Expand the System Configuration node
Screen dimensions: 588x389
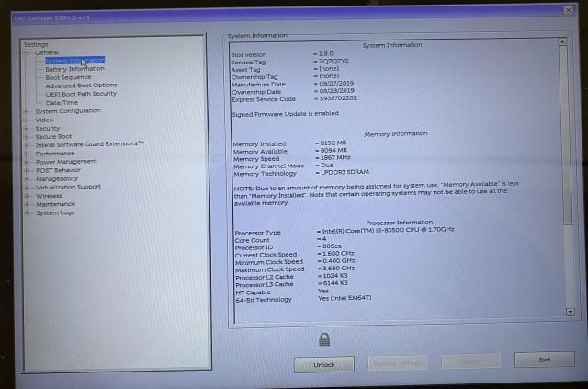(x=26, y=111)
